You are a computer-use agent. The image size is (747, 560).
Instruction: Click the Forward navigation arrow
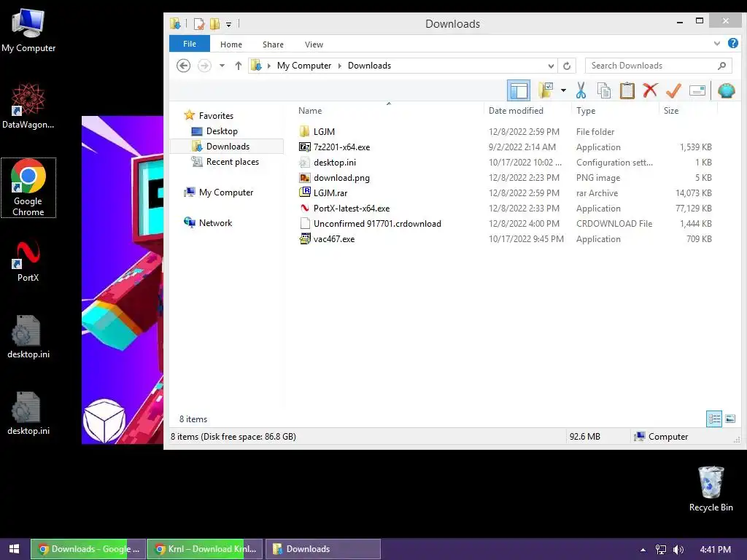[204, 65]
